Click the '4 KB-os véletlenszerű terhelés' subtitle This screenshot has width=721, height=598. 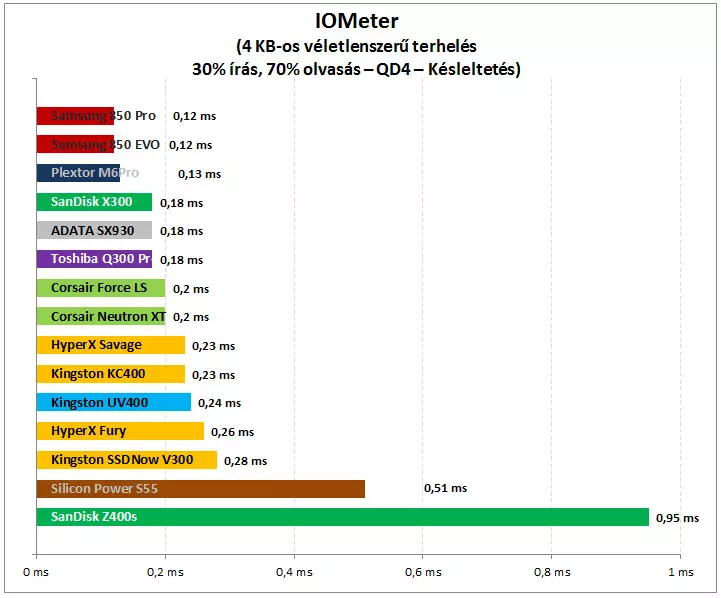(356, 46)
